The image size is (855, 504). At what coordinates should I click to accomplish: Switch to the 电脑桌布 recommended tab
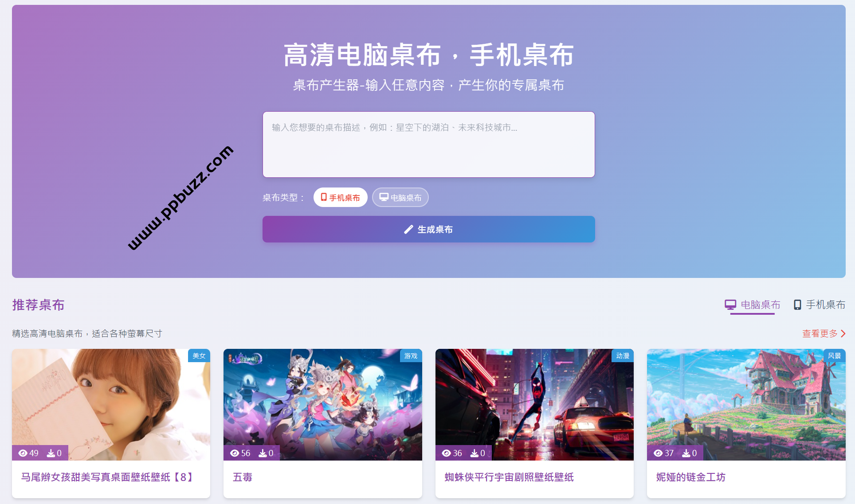[753, 305]
